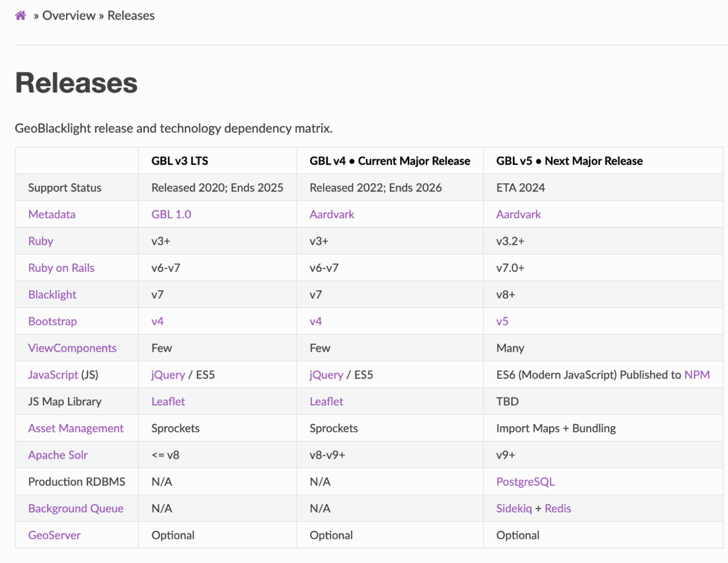Open the Sidekiq link
728x563 pixels.
(514, 508)
